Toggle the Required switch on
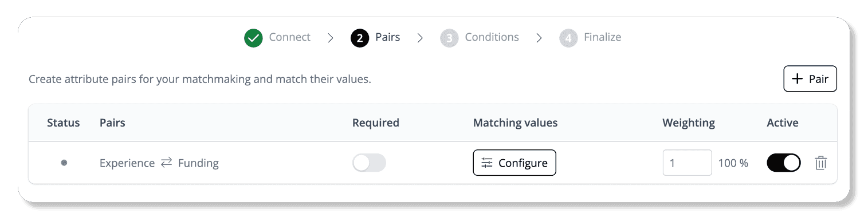This screenshot has width=868, height=221. coord(369,163)
